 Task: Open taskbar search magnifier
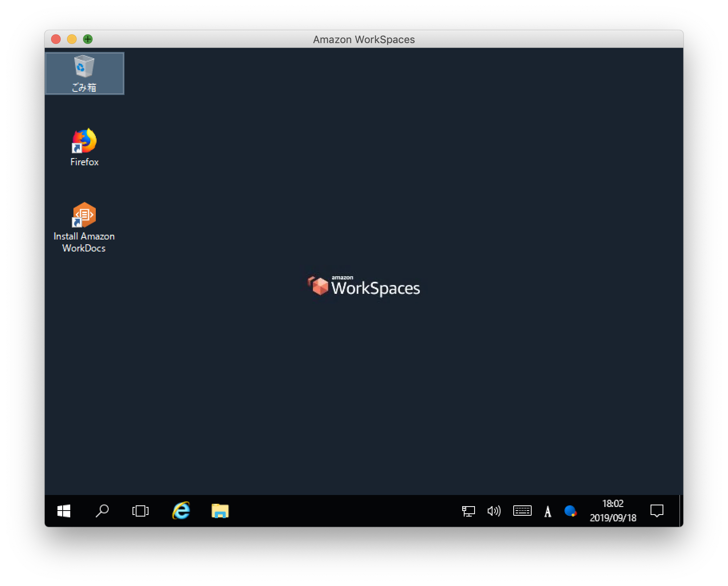pyautogui.click(x=102, y=511)
